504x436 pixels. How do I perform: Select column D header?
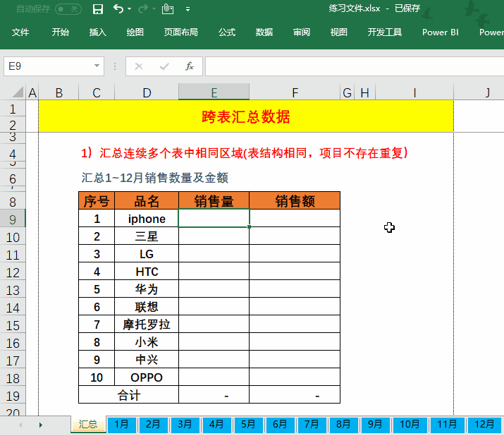[147, 92]
